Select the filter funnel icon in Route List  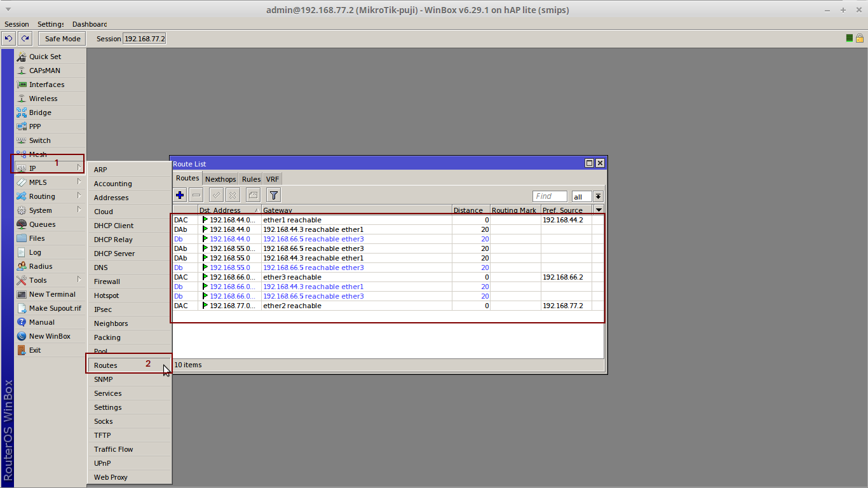click(273, 195)
